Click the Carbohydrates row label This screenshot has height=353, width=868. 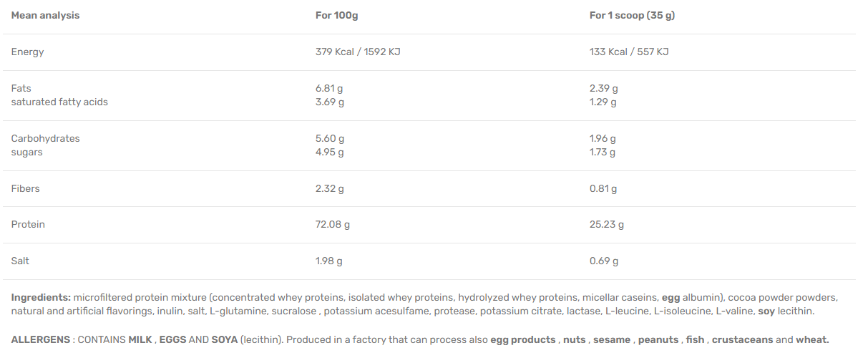point(45,139)
